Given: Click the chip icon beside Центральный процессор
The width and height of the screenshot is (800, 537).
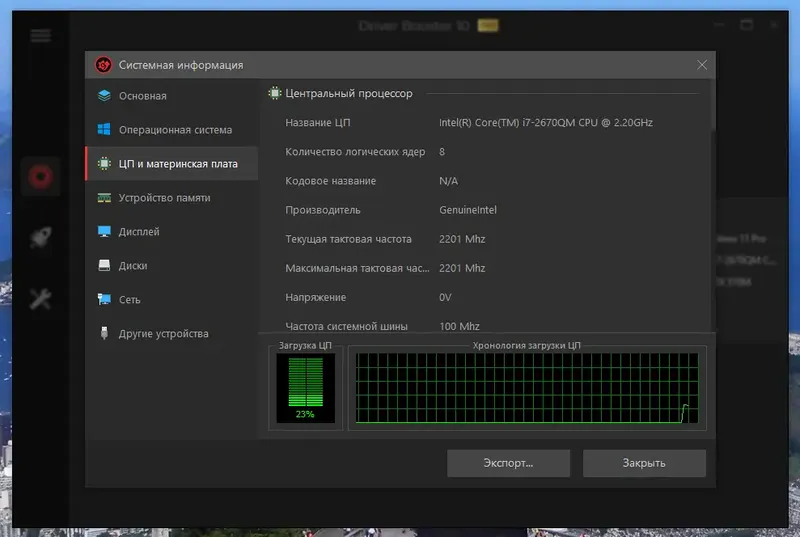Looking at the screenshot, I should point(274,93).
